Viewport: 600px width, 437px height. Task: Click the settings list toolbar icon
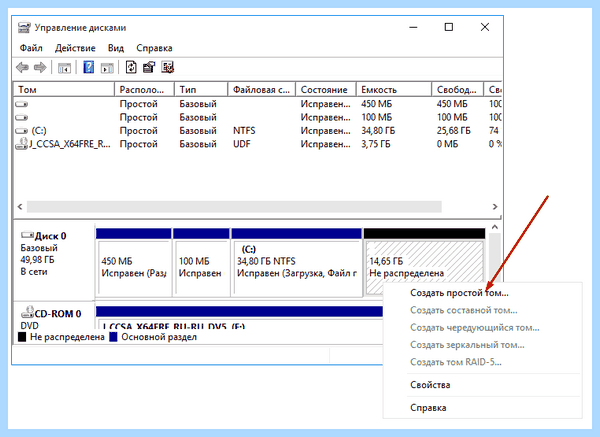point(168,67)
